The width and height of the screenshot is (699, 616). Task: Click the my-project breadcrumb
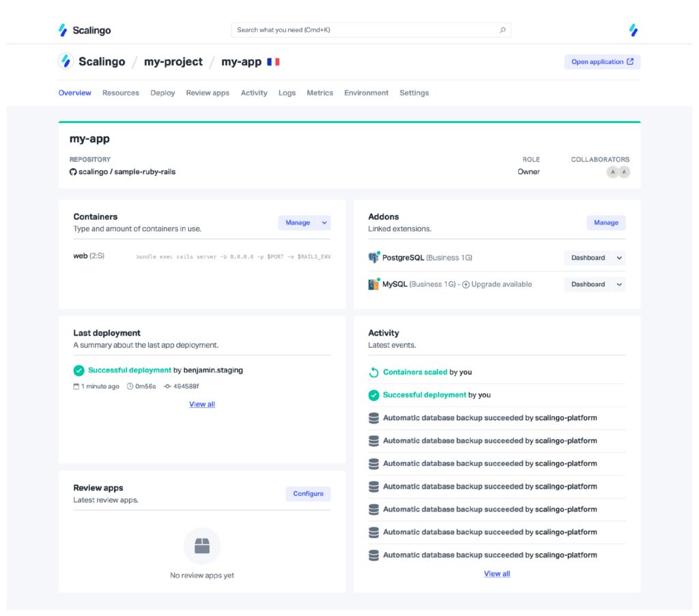173,61
